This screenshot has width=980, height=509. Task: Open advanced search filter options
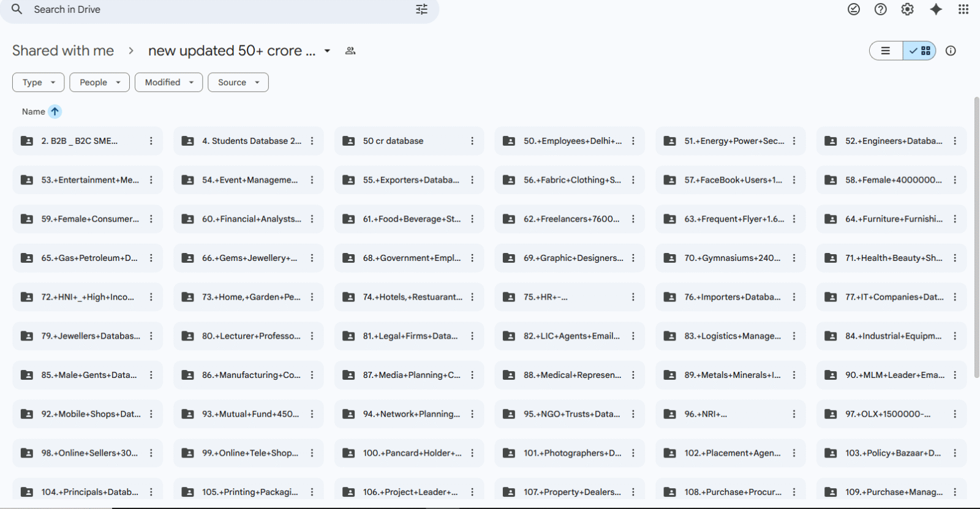pyautogui.click(x=421, y=9)
